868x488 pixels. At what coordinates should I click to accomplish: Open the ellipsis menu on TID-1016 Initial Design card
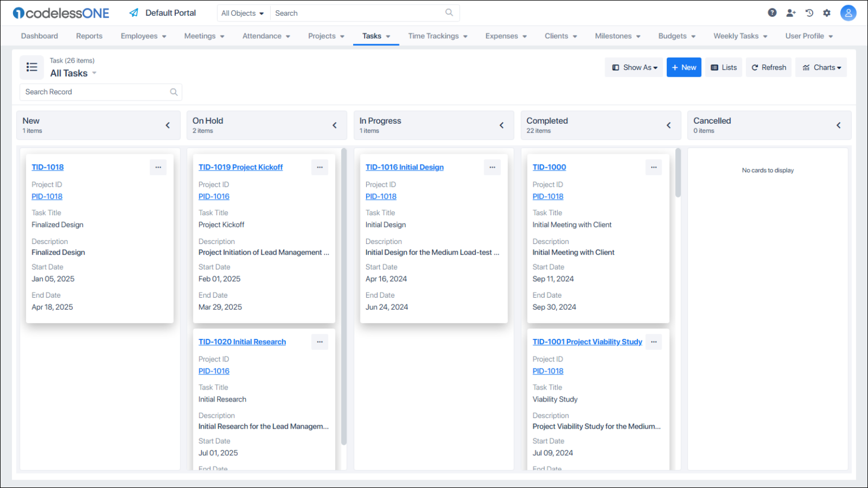[x=492, y=167]
